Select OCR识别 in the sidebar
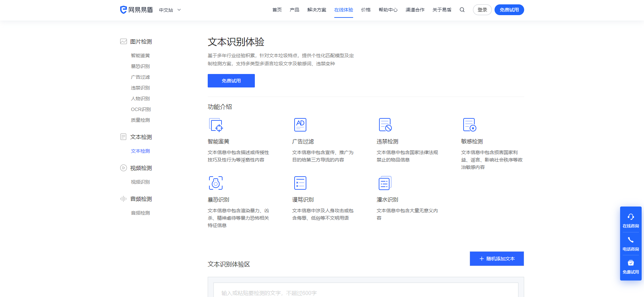644x297 pixels. coord(141,109)
